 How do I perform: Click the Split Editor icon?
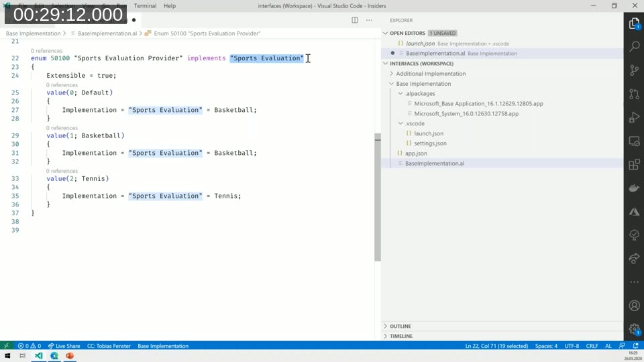tap(355, 20)
